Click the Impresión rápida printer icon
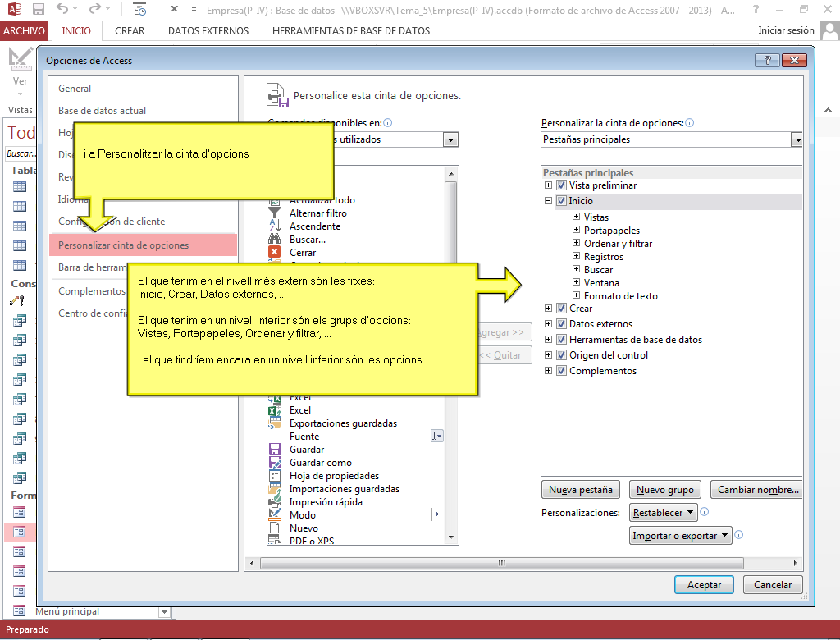This screenshot has width=840, height=640. pos(274,501)
